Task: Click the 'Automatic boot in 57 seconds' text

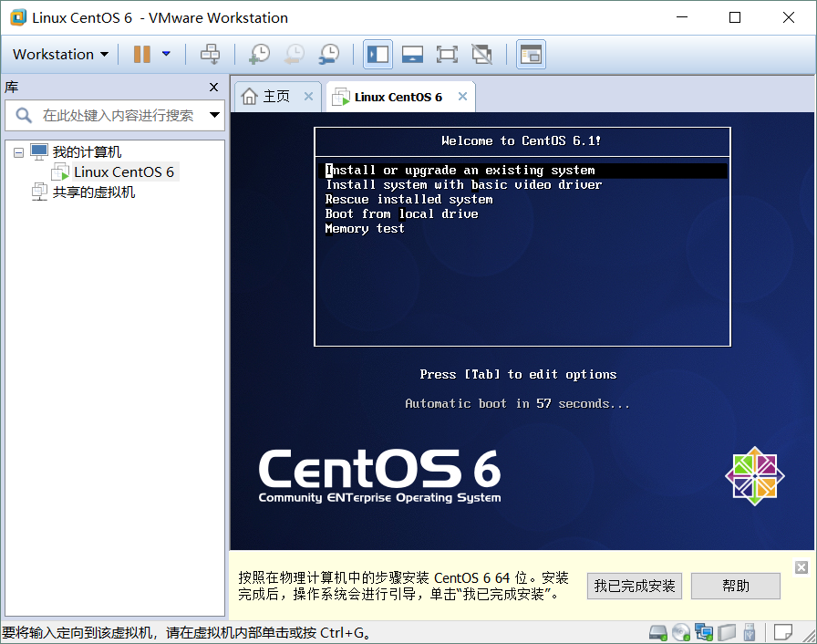Action: coord(517,404)
